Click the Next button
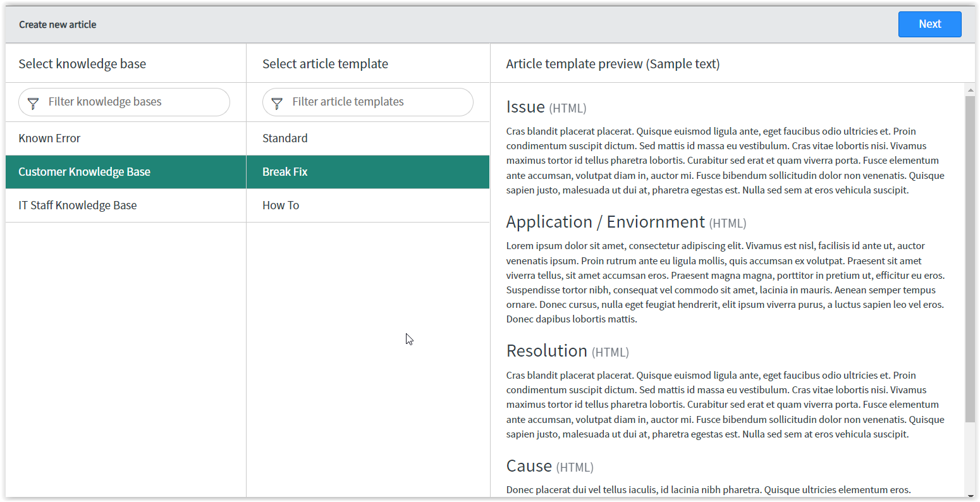The width and height of the screenshot is (980, 502). [929, 24]
